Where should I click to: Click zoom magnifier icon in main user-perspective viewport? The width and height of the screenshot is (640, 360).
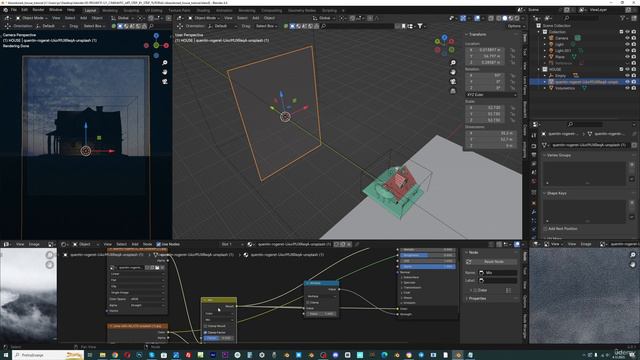453,62
